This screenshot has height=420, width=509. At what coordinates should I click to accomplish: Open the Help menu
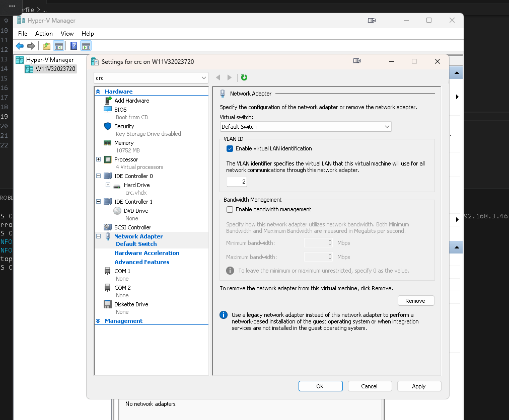[x=87, y=33]
